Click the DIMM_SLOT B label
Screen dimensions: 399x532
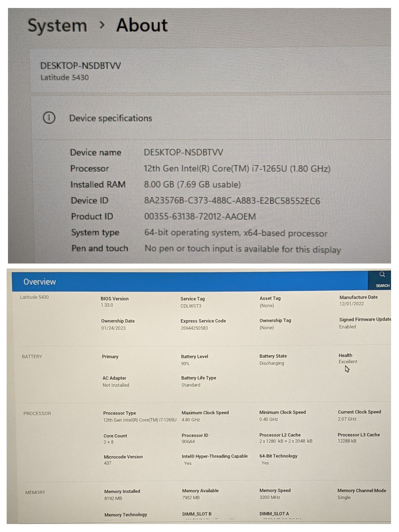point(197,514)
